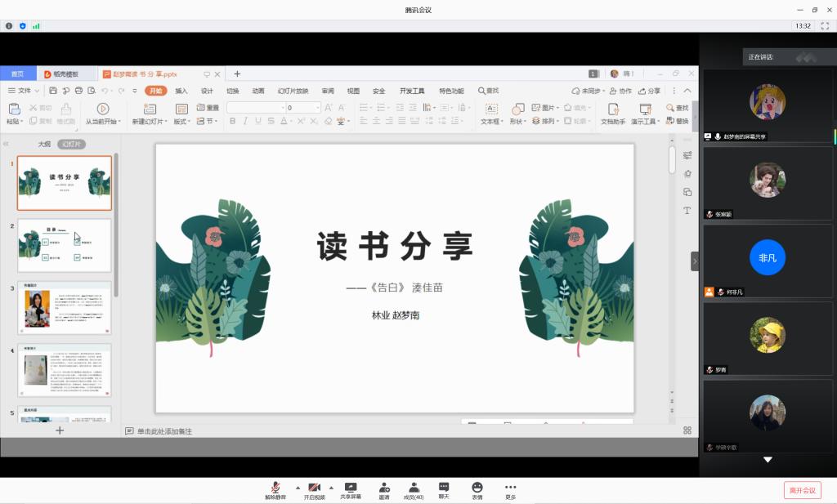
Task: Toggle the 大纲 outline view
Action: pos(44,144)
